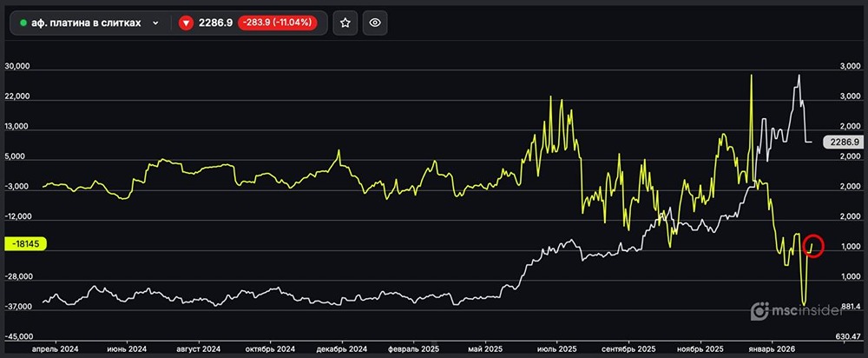Click the yellow -18145 left axis label
This screenshot has width=868, height=358.
click(27, 244)
